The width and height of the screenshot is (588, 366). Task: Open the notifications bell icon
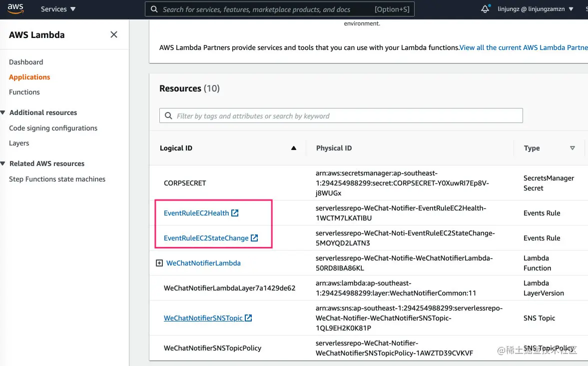pyautogui.click(x=485, y=8)
